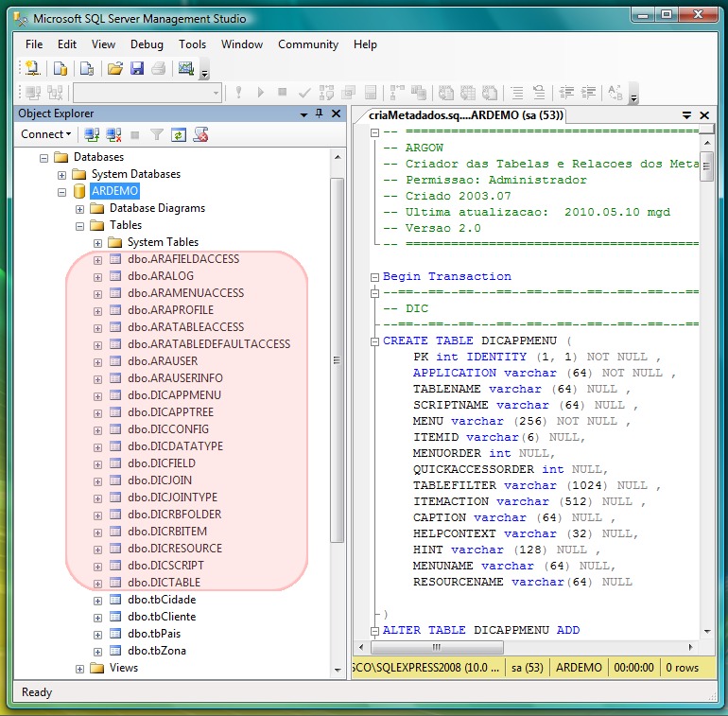This screenshot has width=728, height=716.
Task: Open the View menu
Action: [x=103, y=44]
